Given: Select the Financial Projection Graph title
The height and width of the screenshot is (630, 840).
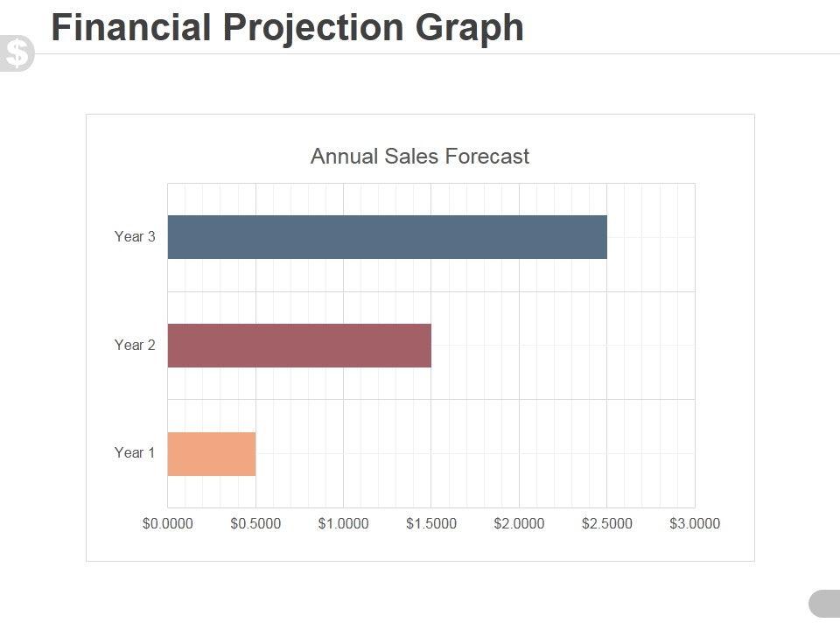Looking at the screenshot, I should pyautogui.click(x=287, y=27).
